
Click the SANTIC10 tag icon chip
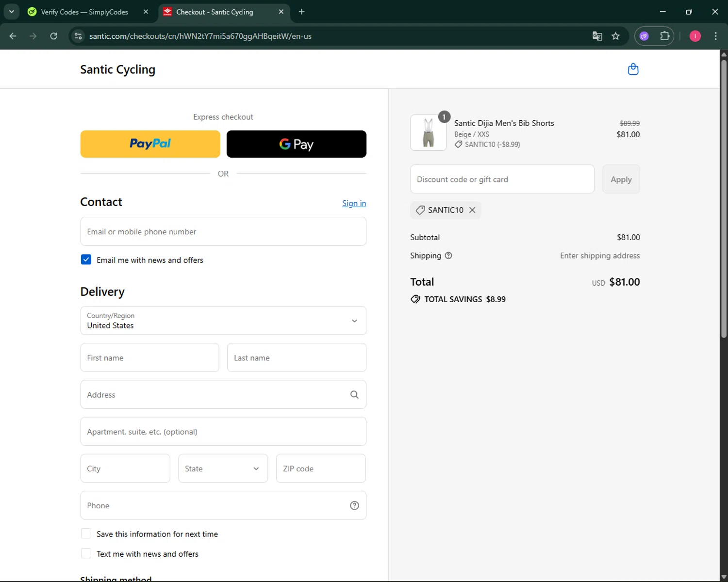(420, 210)
